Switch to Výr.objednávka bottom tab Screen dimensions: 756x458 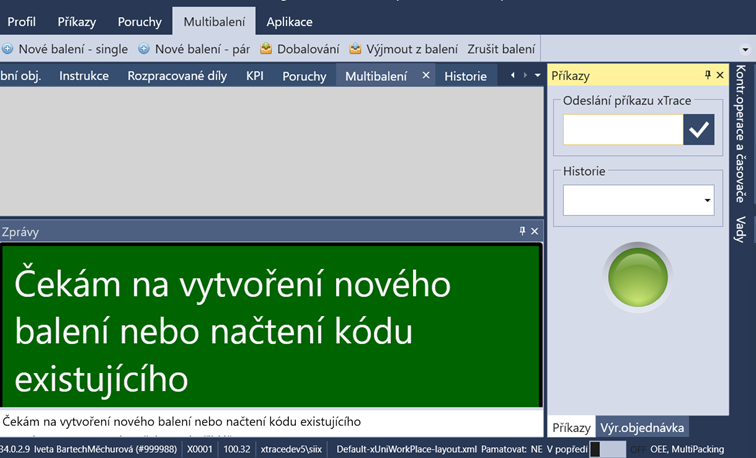(x=642, y=428)
